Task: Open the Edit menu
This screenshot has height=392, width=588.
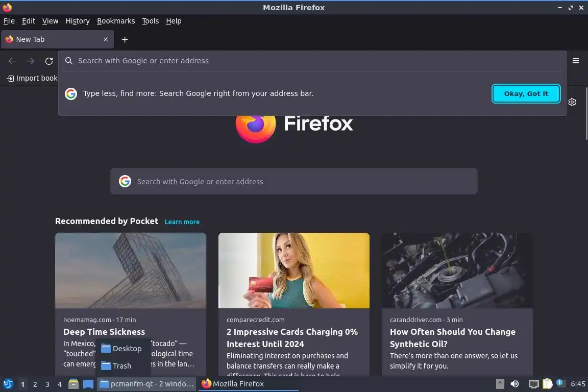Action: (x=29, y=21)
